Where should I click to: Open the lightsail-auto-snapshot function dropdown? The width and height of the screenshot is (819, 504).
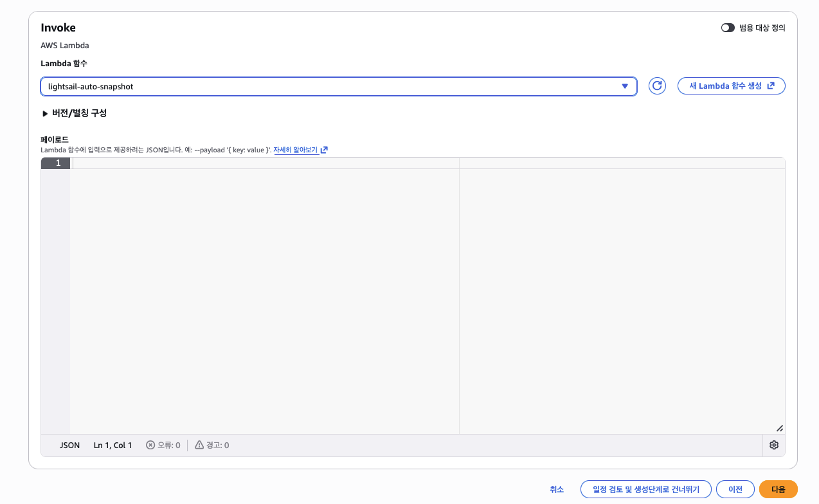(338, 86)
